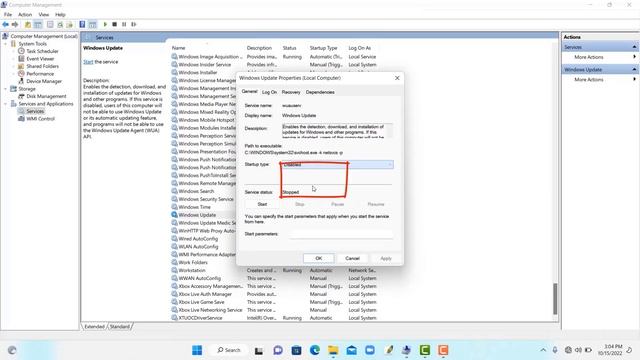Open Performance in the console tree
Viewport: 640px width, 360px height.
pyautogui.click(x=40, y=74)
